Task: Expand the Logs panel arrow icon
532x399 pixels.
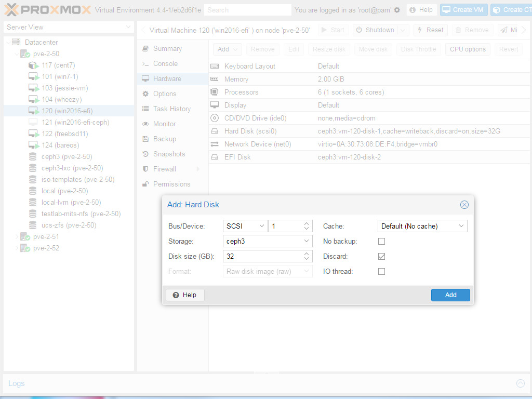Action: [x=520, y=383]
